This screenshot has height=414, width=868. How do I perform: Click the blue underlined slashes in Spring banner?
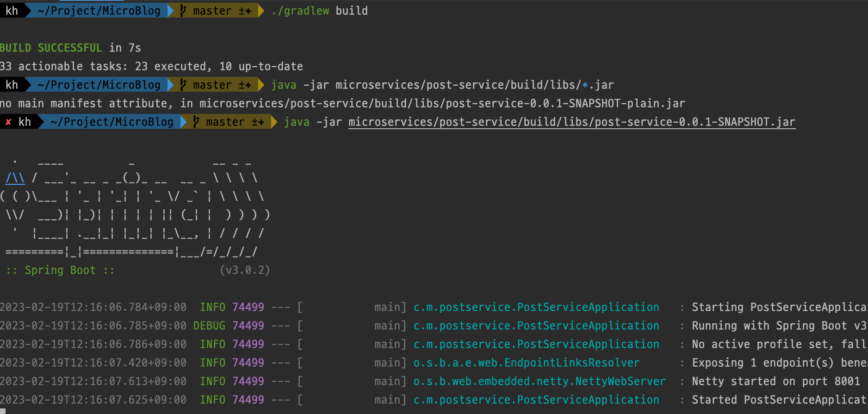tap(15, 178)
